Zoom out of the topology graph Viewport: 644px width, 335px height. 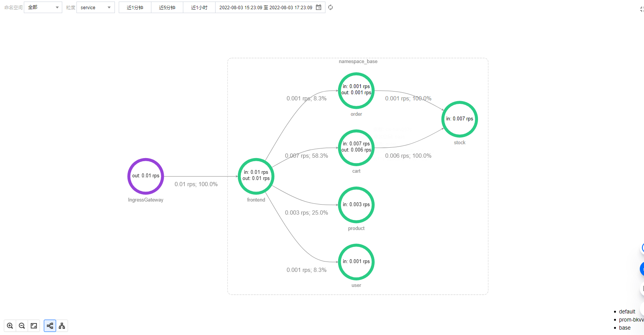pyautogui.click(x=22, y=326)
